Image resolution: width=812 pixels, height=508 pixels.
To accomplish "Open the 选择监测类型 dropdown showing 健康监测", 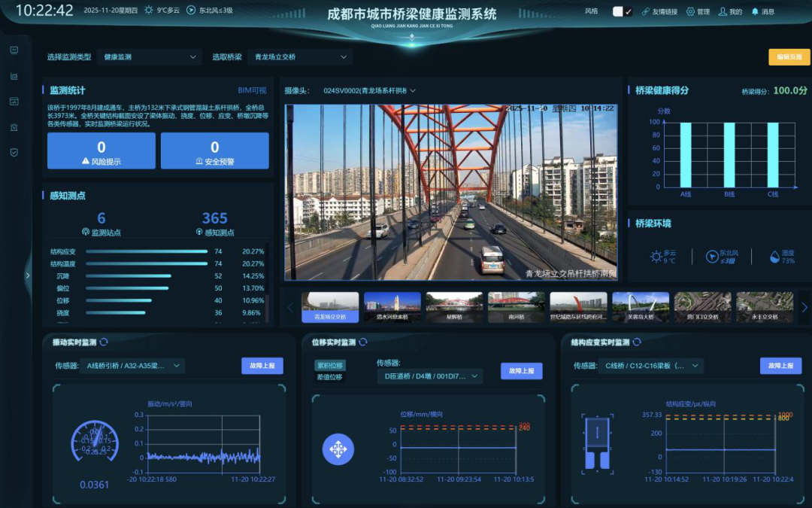I will (x=150, y=57).
